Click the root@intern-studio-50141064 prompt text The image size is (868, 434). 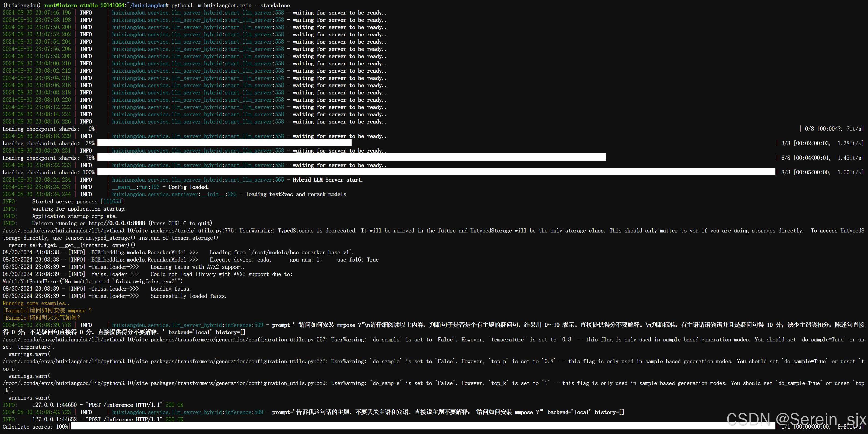click(84, 5)
